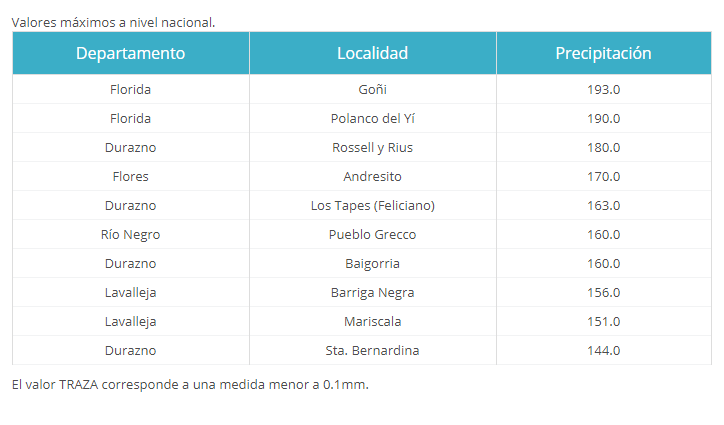Click the Mariscala locality cell
The height and width of the screenshot is (425, 724).
click(x=373, y=322)
